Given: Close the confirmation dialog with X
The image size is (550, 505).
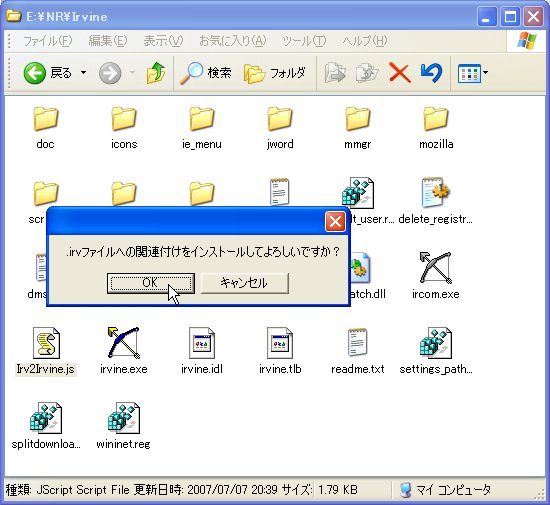Looking at the screenshot, I should [x=335, y=222].
